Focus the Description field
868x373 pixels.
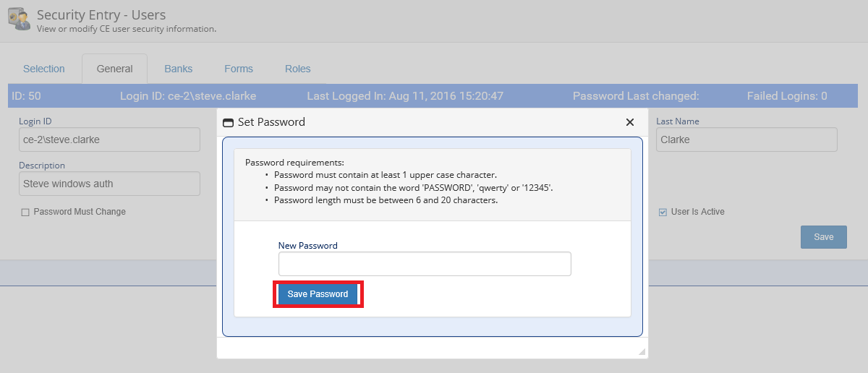pos(109,184)
